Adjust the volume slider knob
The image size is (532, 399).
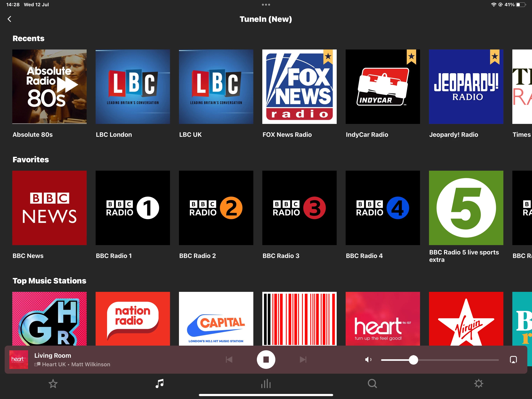[413, 360]
